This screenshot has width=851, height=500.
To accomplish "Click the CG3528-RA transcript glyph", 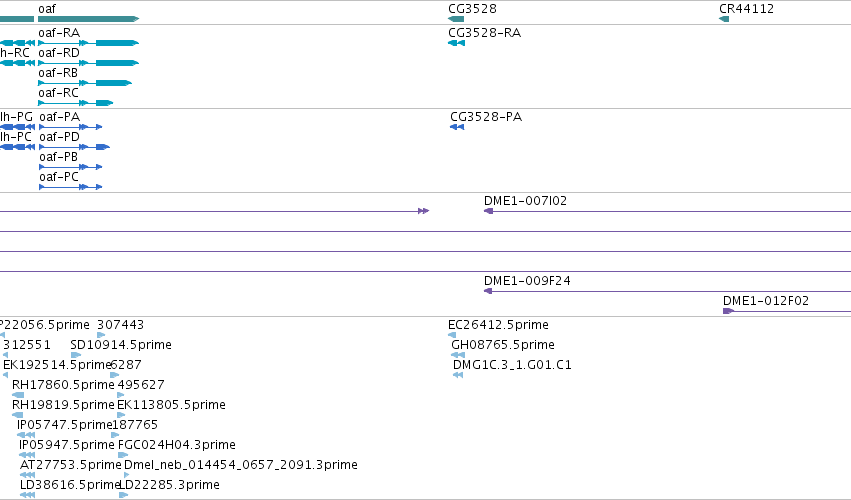I will pos(456,43).
